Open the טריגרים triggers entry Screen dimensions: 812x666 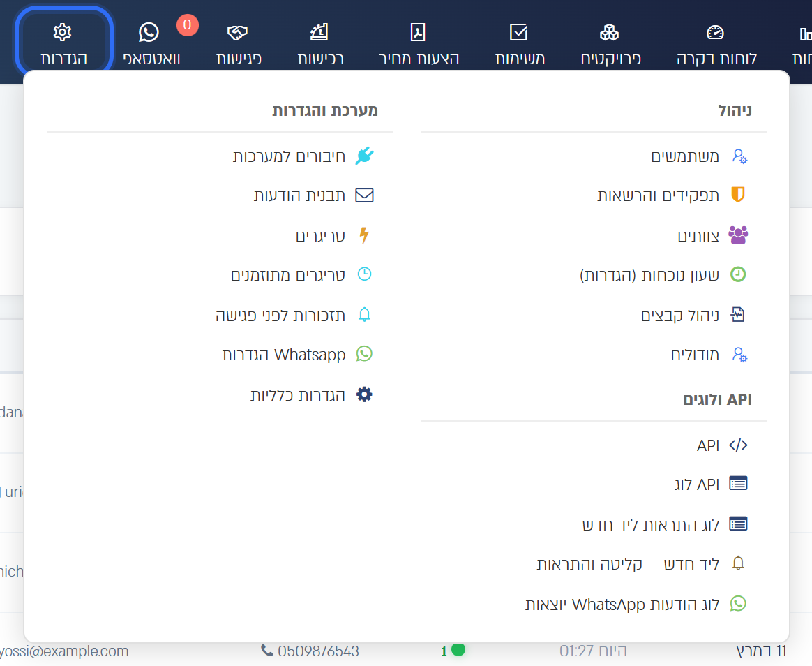click(334, 236)
